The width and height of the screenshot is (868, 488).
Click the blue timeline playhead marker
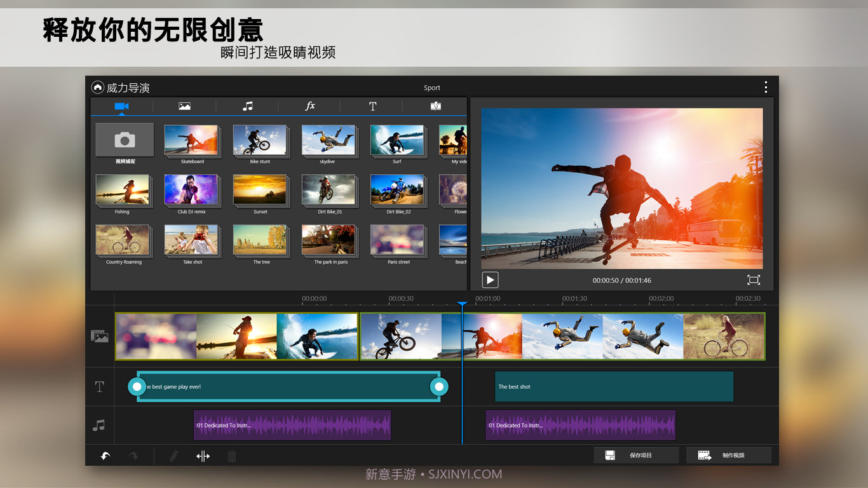click(x=463, y=304)
